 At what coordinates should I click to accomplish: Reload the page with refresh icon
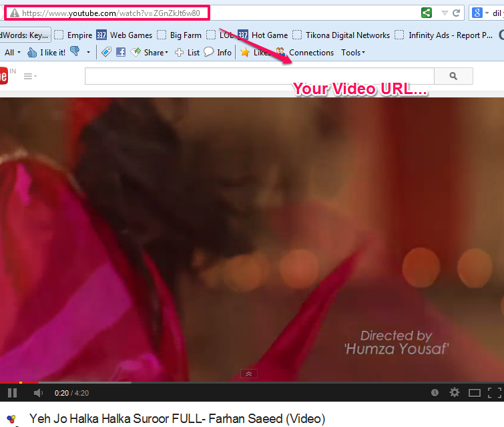coord(456,13)
